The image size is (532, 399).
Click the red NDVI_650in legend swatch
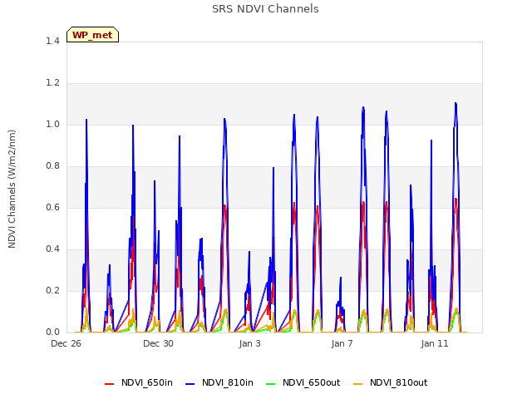(109, 384)
